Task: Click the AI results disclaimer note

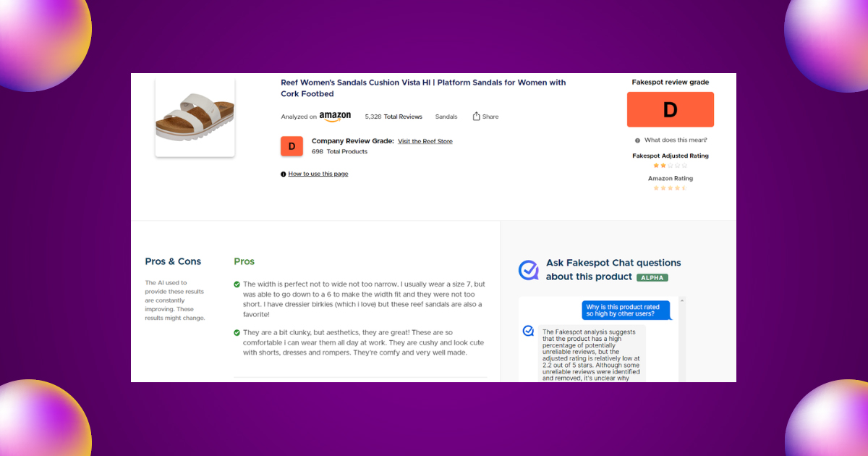Action: (x=175, y=300)
